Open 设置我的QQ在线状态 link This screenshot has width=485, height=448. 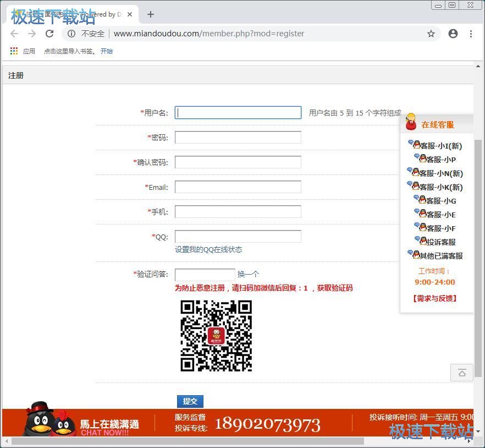(208, 249)
